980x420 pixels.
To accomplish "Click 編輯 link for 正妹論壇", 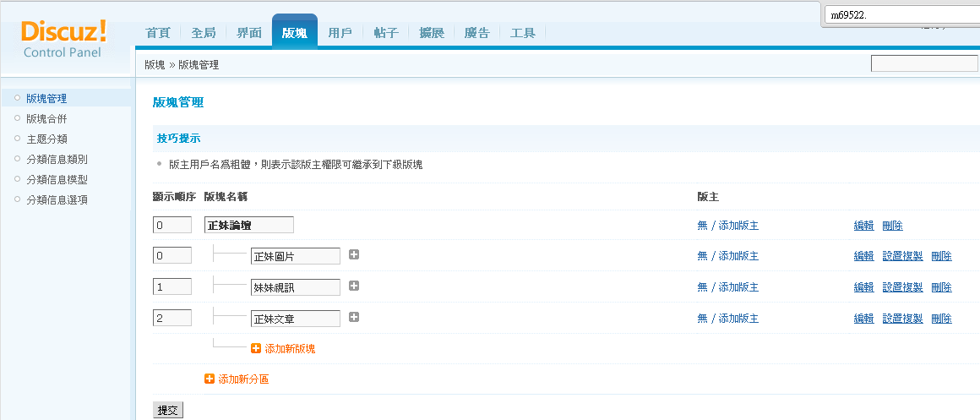I will point(863,226).
